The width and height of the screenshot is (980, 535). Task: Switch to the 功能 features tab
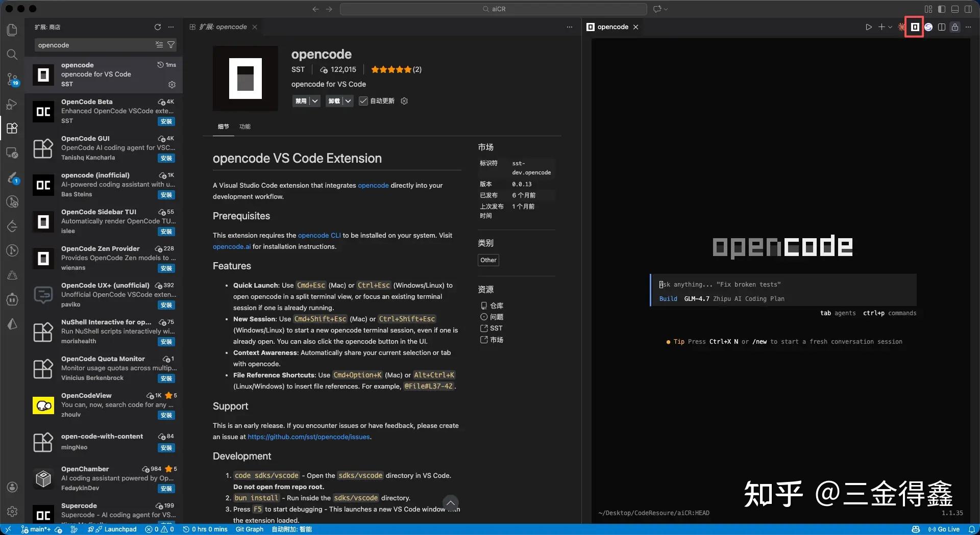click(x=245, y=126)
